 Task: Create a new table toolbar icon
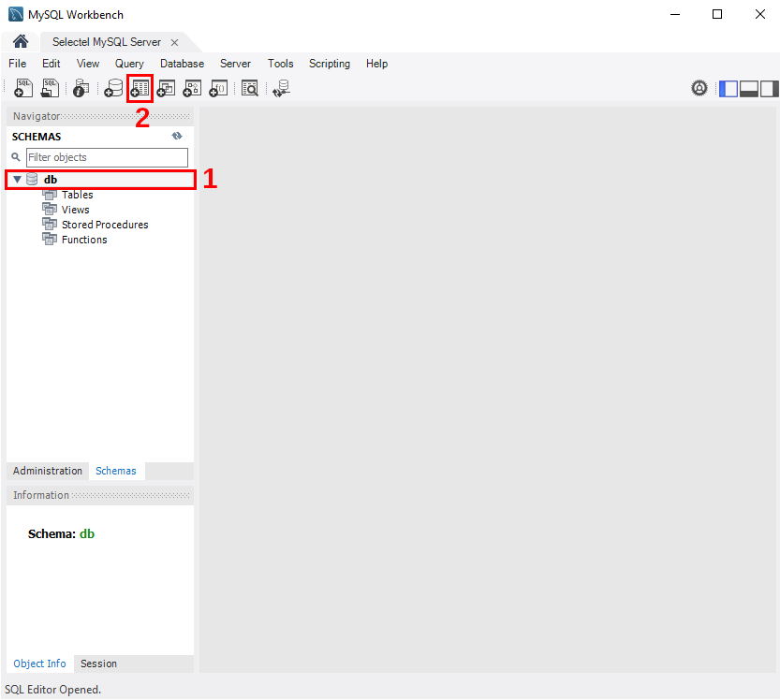point(140,88)
